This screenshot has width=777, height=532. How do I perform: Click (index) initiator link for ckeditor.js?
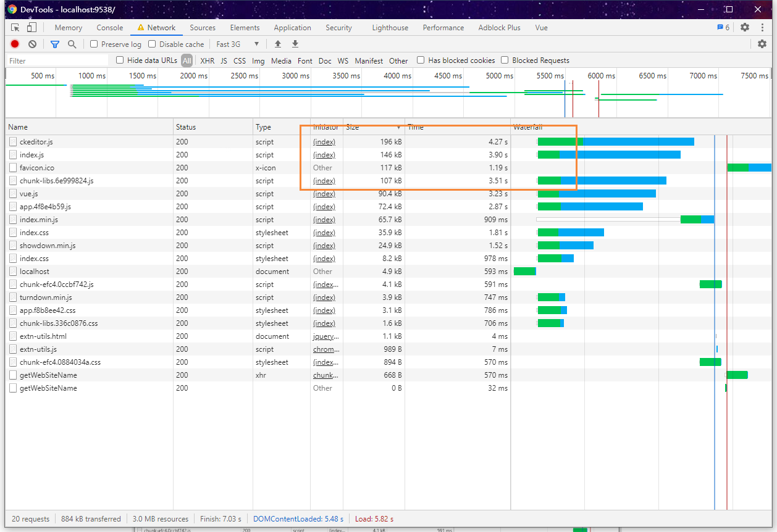(x=324, y=142)
